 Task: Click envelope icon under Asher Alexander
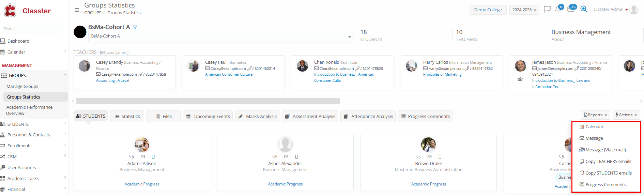tap(286, 157)
